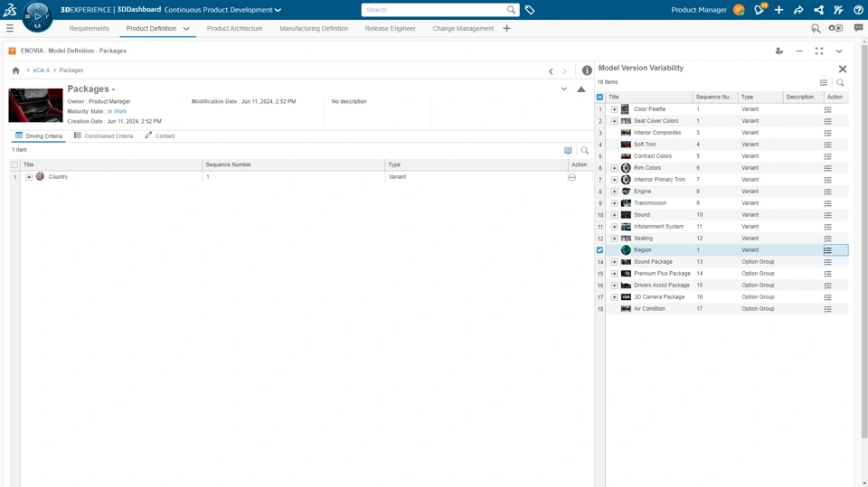868x487 pixels.
Task: Toggle the Driving Criteria header checkbox
Action: click(14, 164)
